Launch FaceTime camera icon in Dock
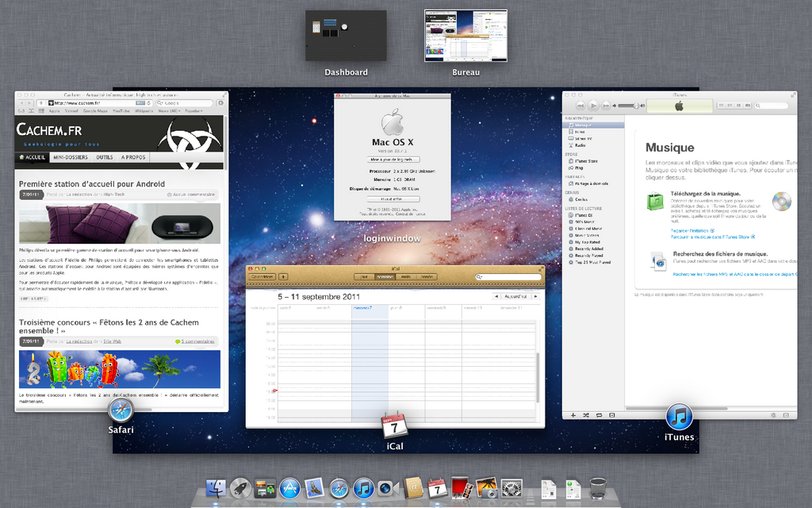This screenshot has height=508, width=812. click(388, 488)
